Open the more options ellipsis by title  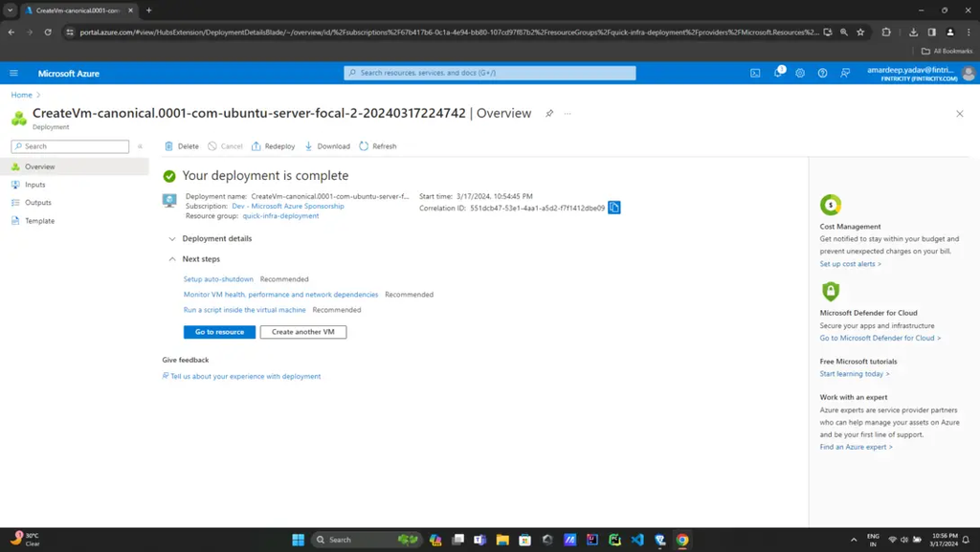568,114
